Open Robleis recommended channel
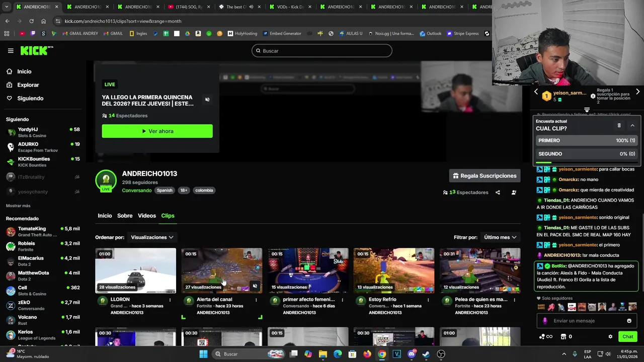 43,246
